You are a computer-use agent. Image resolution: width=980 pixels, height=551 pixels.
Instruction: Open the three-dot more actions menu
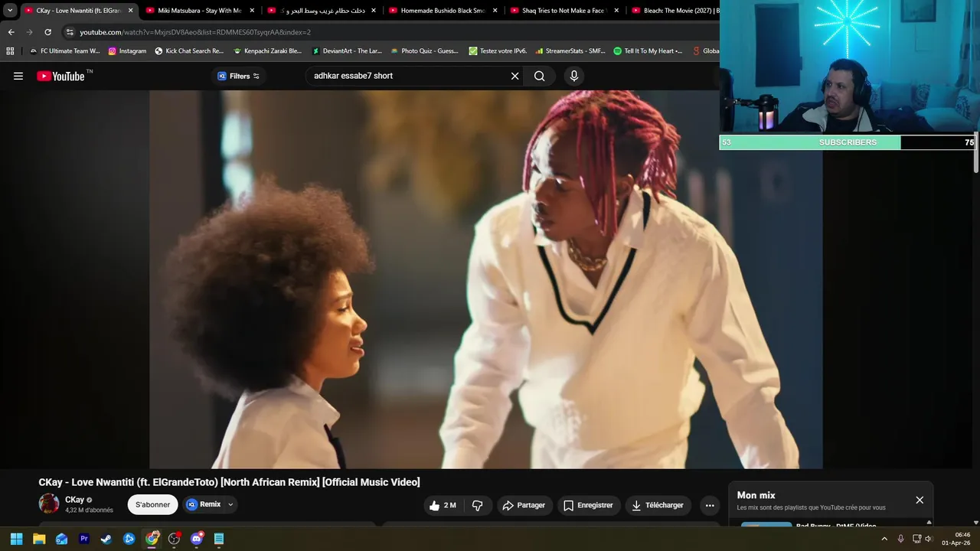(x=710, y=505)
